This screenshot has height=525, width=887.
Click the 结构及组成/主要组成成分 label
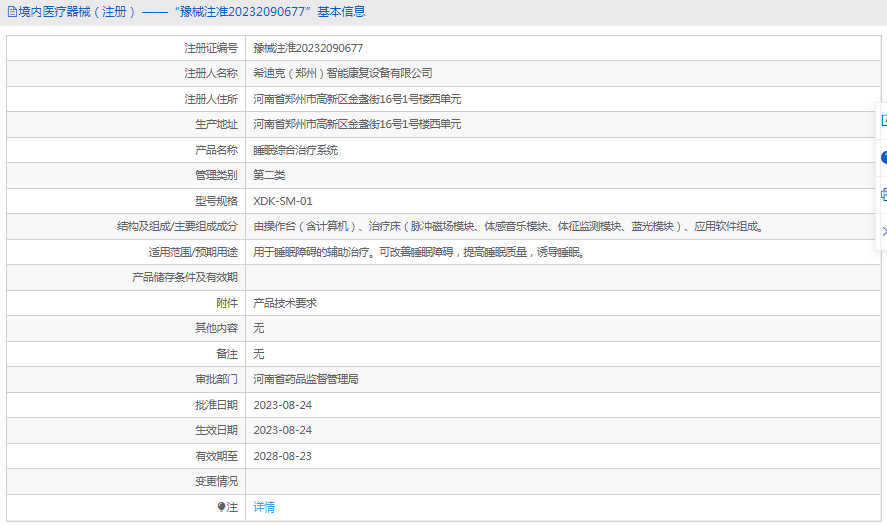(x=177, y=226)
